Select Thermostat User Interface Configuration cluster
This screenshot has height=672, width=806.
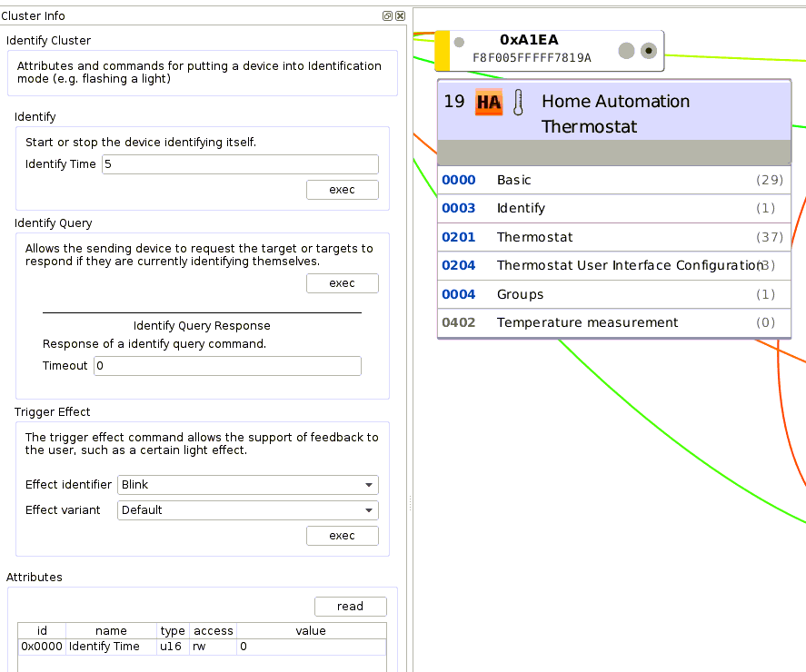pyautogui.click(x=613, y=265)
